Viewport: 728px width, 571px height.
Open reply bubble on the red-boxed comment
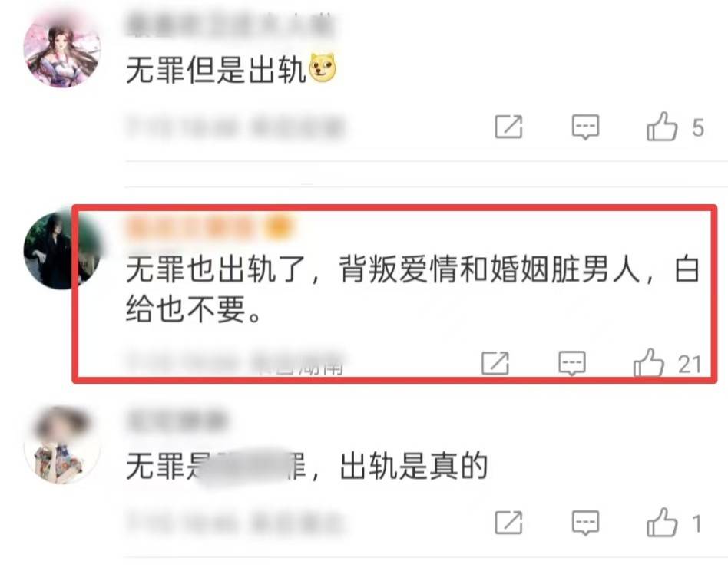click(571, 363)
